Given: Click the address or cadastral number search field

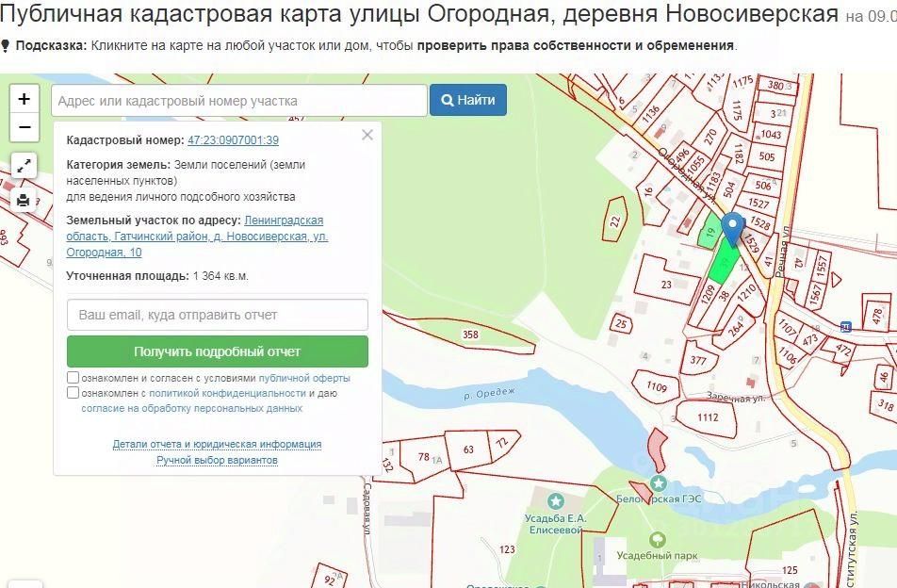Looking at the screenshot, I should (239, 101).
